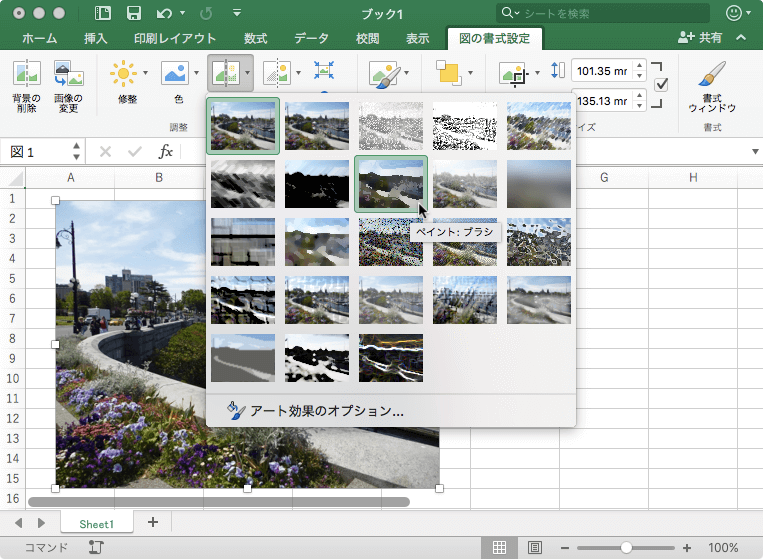Collapse the ribbon with the chevron

coord(741,37)
